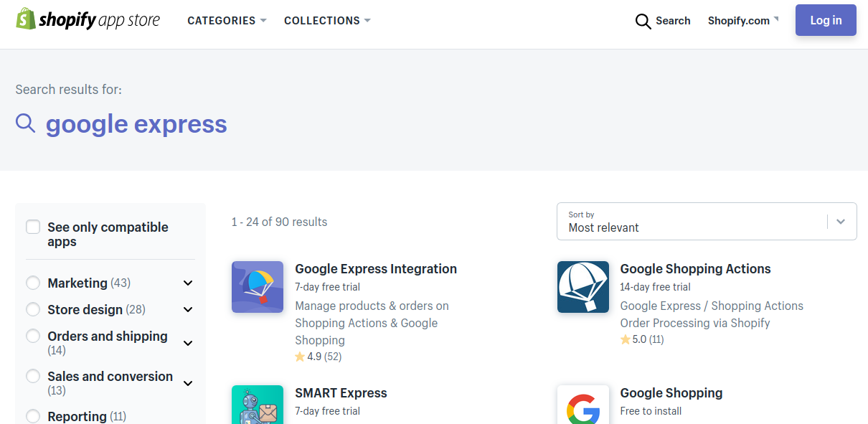Open the Google Shopping Actions title link
Screen dimensions: 868x424
tap(696, 269)
